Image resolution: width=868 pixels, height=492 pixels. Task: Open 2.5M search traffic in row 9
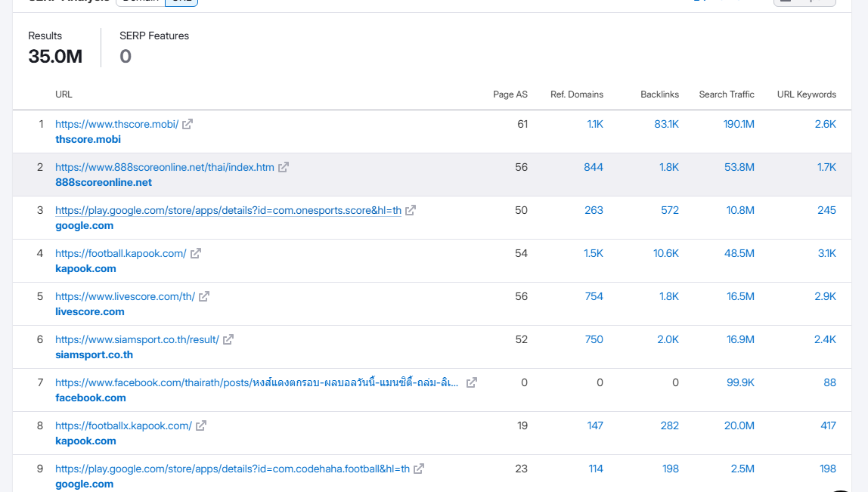(x=742, y=469)
